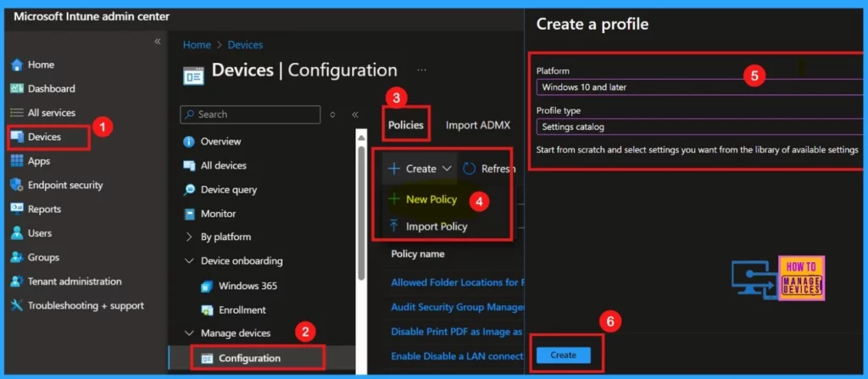Click the Policy name column header
The height and width of the screenshot is (379, 868).
pos(418,254)
